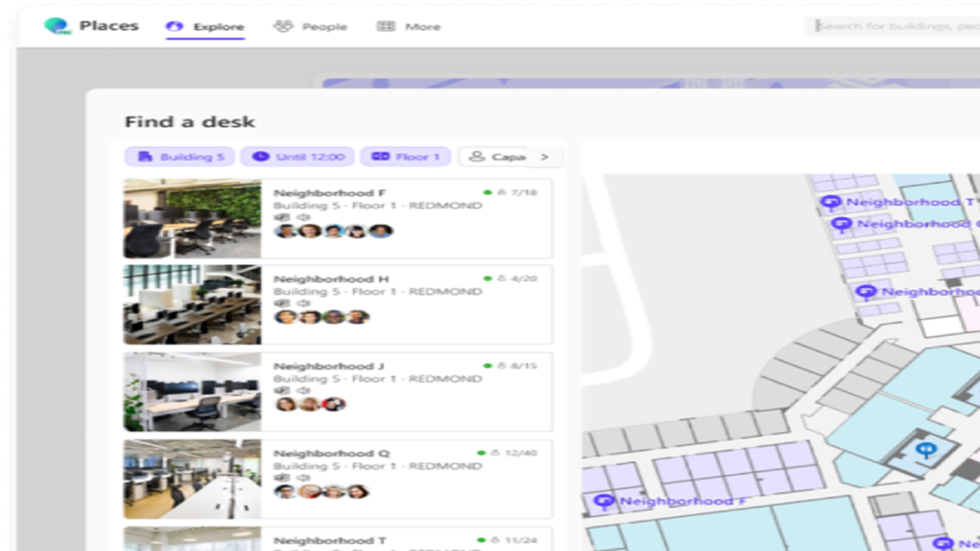Switch to the People tab
The image size is (980, 551).
tap(310, 27)
